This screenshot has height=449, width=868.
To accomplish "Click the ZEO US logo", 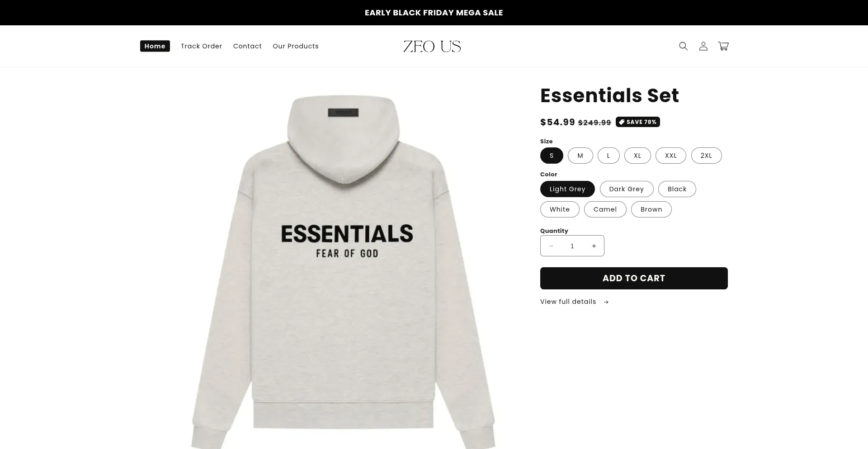I will coord(432,46).
